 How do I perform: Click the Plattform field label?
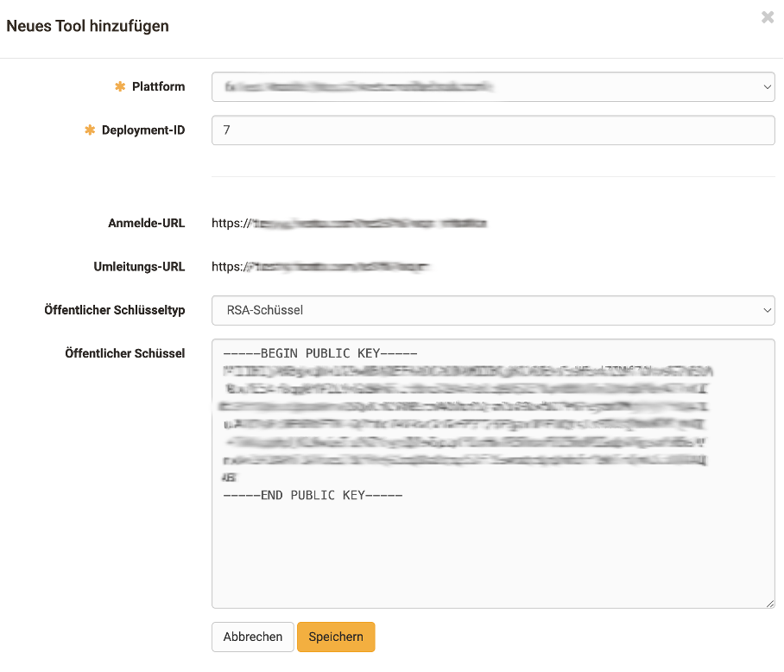pyautogui.click(x=158, y=87)
